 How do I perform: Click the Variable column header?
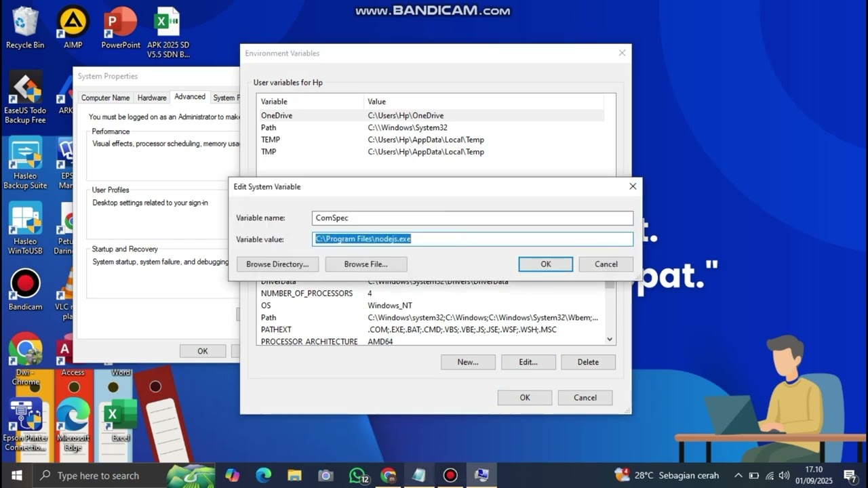point(311,102)
